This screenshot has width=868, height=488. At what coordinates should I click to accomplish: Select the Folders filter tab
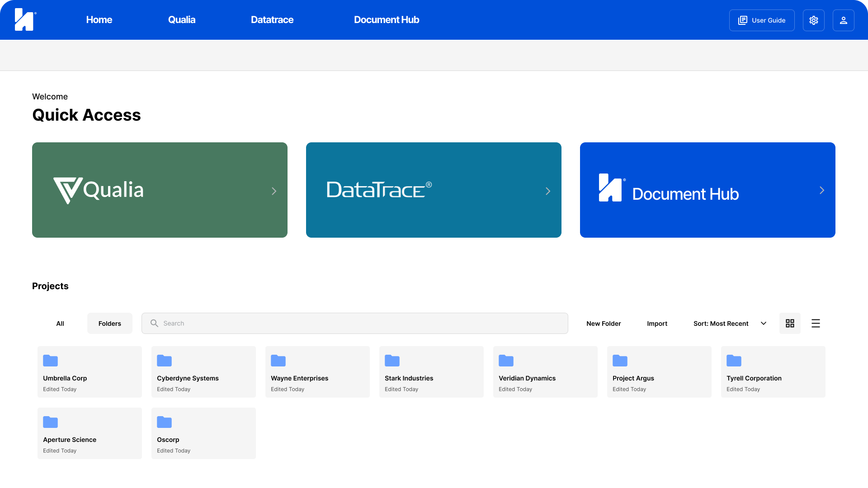110,324
